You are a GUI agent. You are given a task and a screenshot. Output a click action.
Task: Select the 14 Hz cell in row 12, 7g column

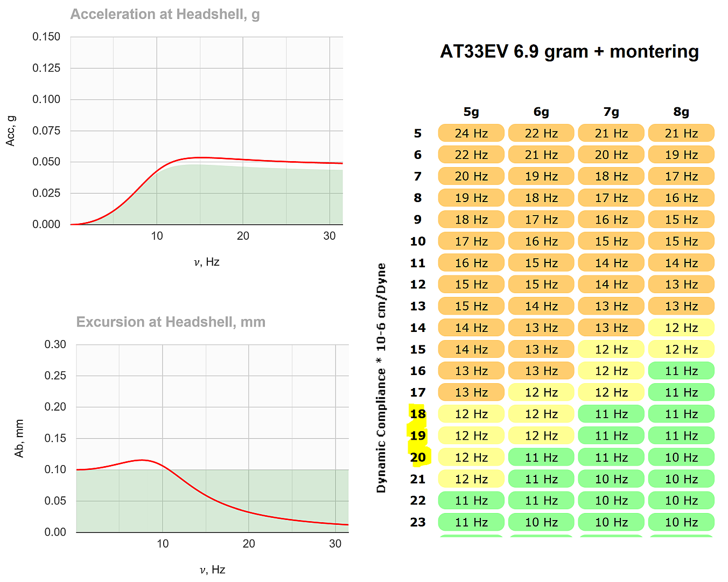pyautogui.click(x=611, y=284)
